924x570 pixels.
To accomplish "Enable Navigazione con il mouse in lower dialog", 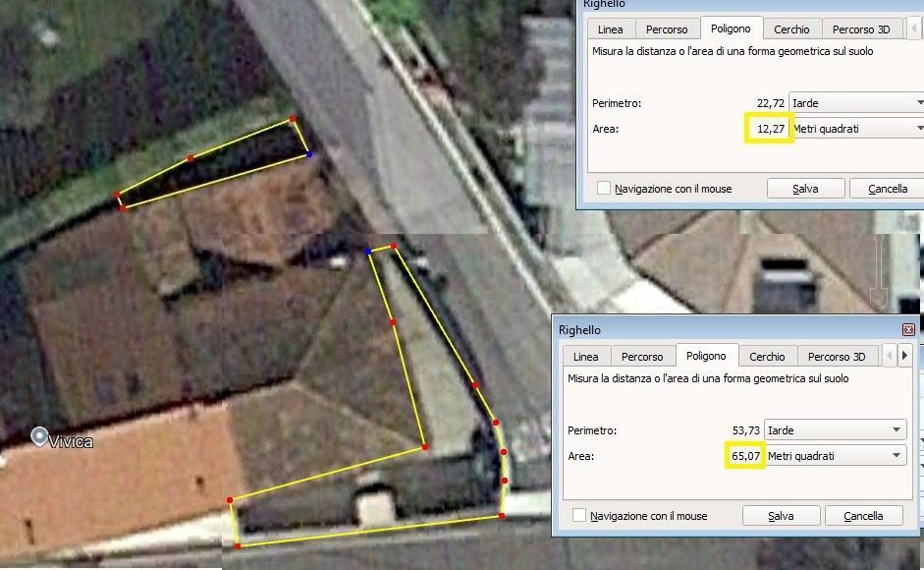I will pos(579,516).
